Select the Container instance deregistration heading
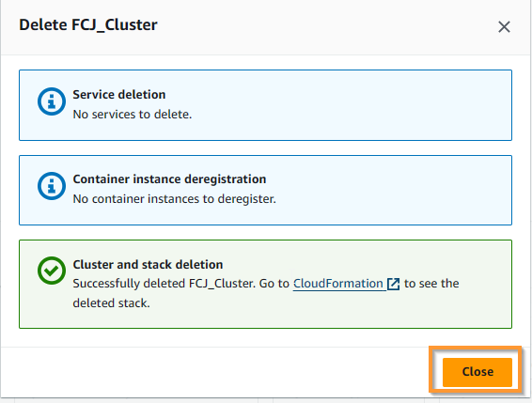The height and width of the screenshot is (403, 532). [x=169, y=179]
